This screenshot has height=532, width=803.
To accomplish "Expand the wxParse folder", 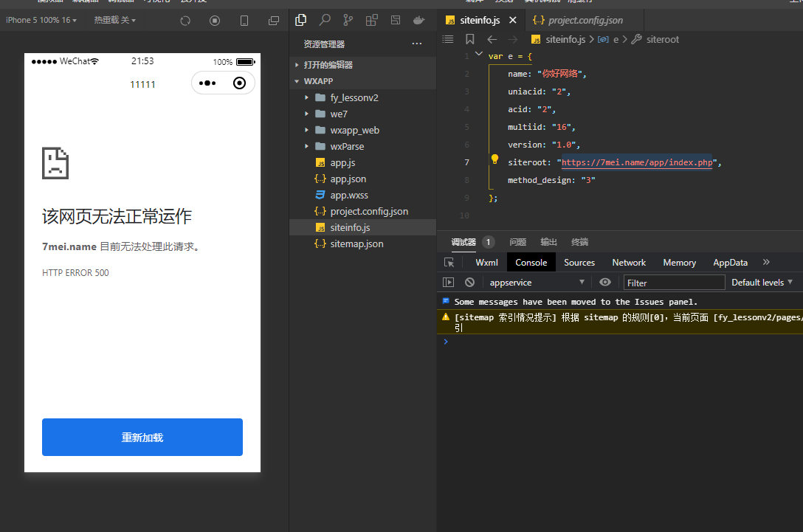I will tap(362, 146).
